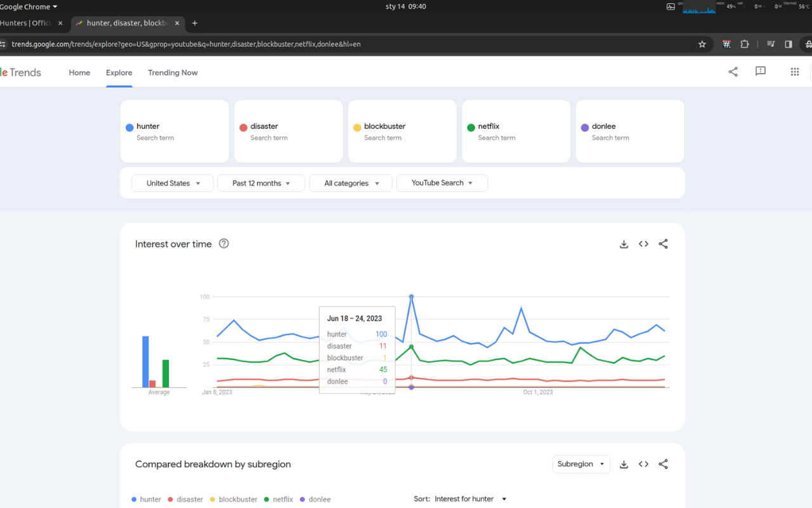Embed the Interest over time chart
The image size is (812, 508).
click(644, 244)
